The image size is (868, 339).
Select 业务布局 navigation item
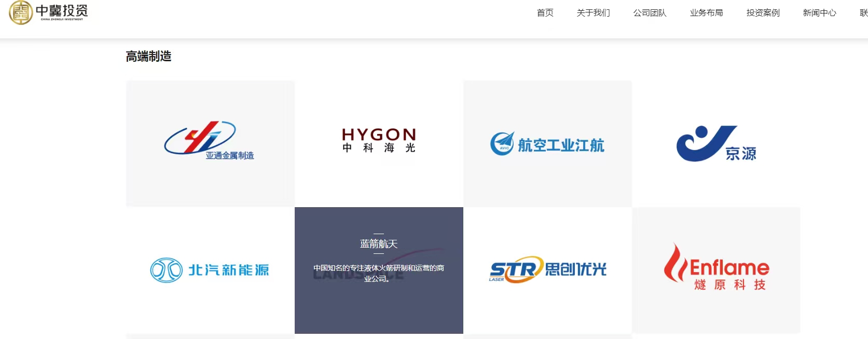click(706, 13)
